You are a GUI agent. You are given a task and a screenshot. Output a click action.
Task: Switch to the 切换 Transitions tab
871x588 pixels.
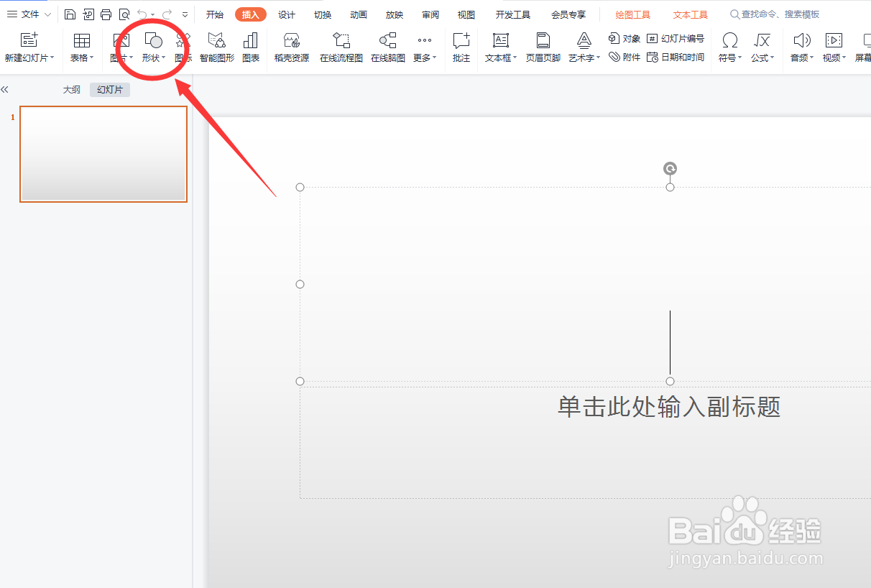tap(323, 14)
